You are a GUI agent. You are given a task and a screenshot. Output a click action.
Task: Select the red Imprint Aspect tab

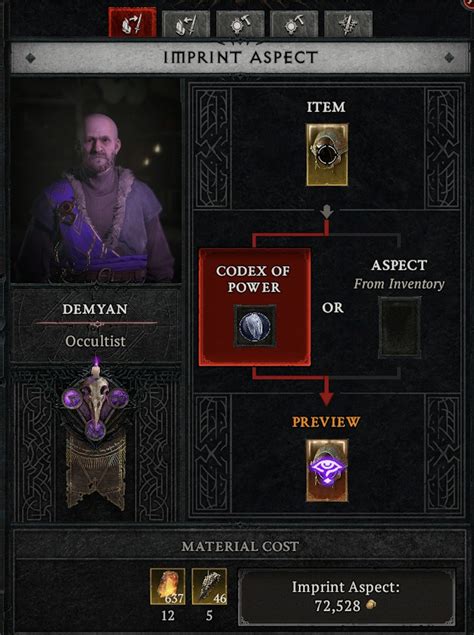132,23
